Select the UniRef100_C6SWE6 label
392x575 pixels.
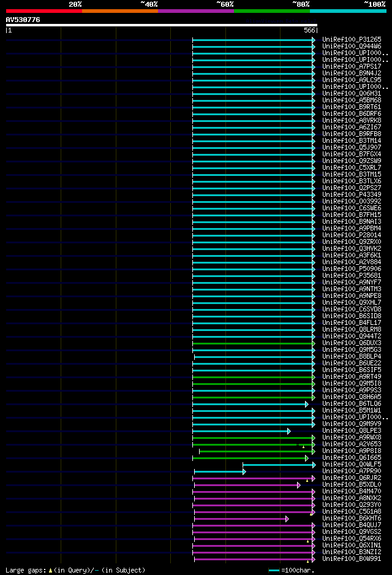pyautogui.click(x=352, y=208)
